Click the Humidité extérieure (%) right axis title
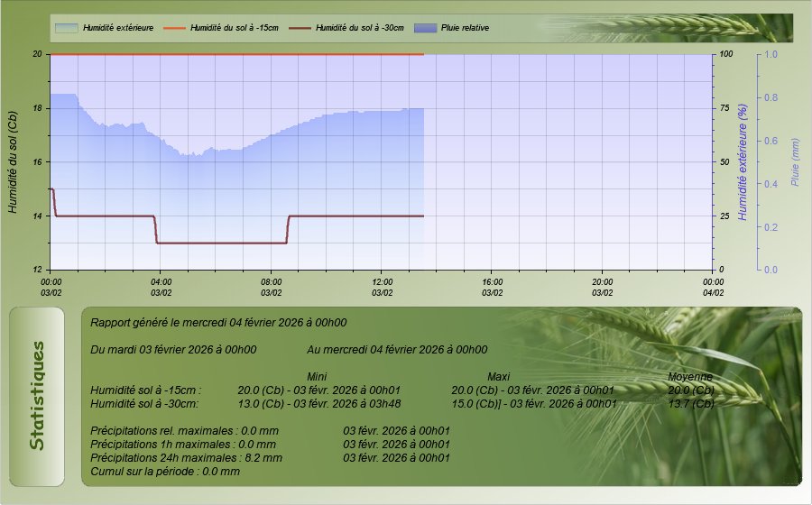This screenshot has width=812, height=505. point(743,161)
